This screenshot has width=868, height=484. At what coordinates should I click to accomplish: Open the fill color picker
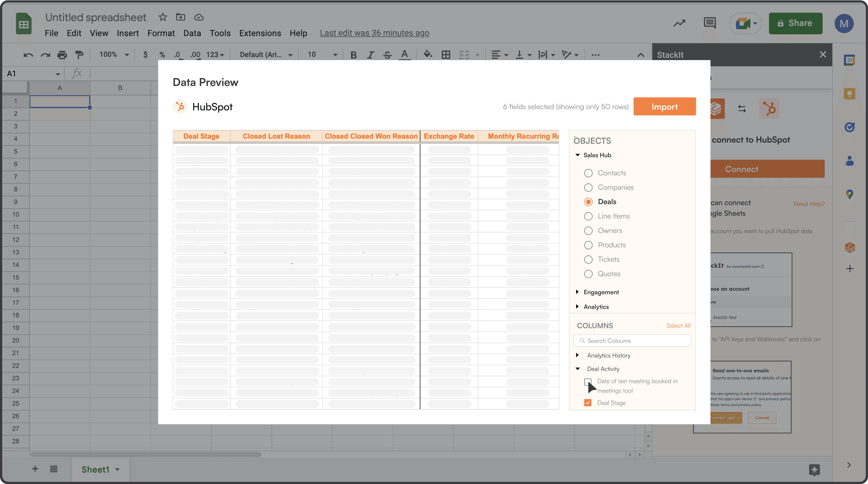coord(428,54)
